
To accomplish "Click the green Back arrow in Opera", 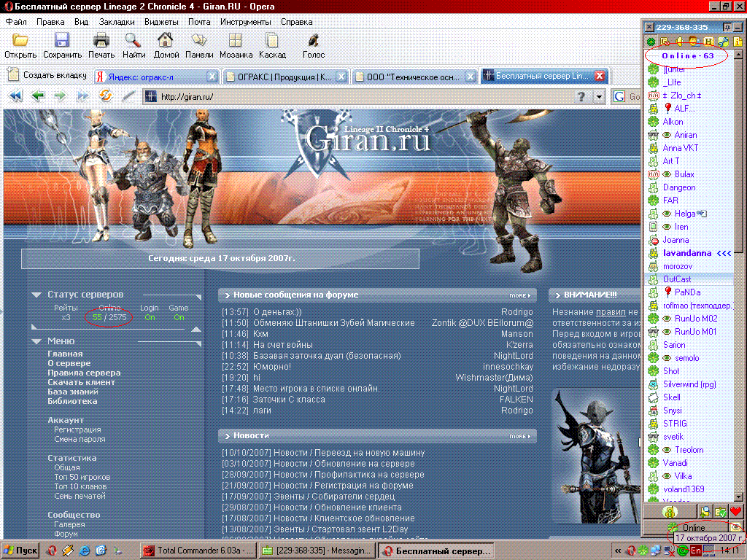I will (x=38, y=96).
